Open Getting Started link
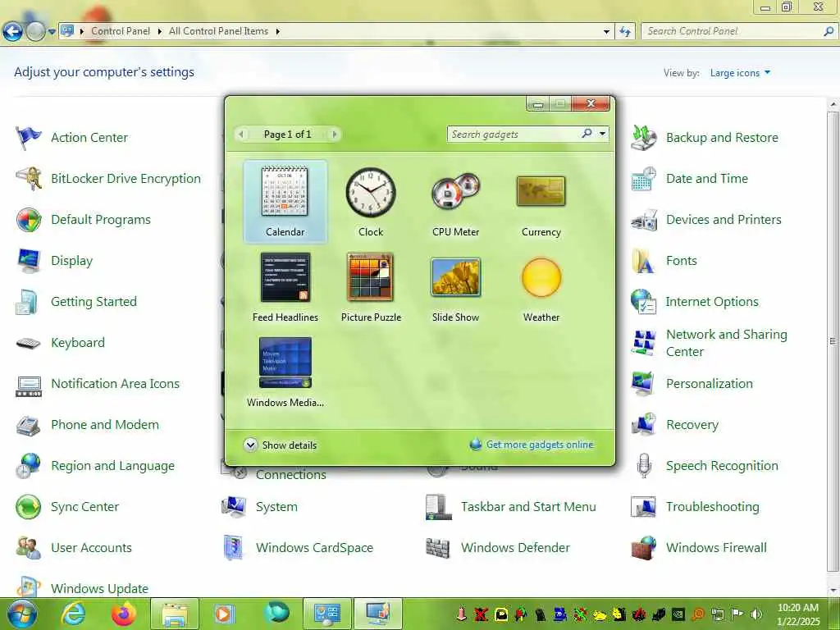The width and height of the screenshot is (840, 630). pyautogui.click(x=94, y=302)
